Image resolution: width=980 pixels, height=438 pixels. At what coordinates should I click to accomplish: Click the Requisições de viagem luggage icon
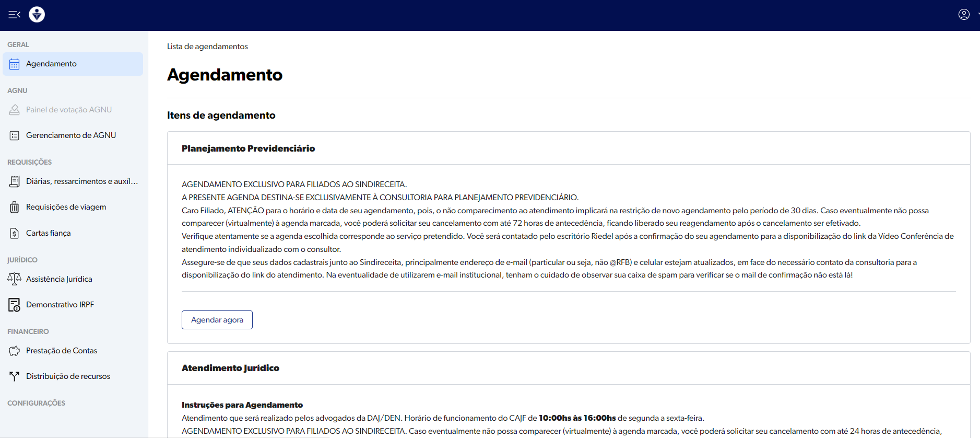(x=15, y=208)
